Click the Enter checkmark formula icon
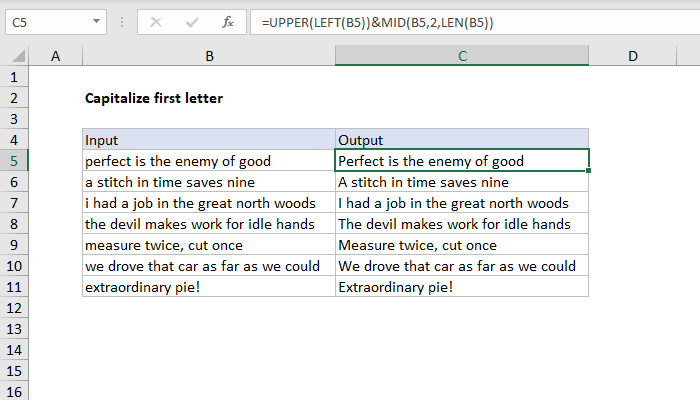Image resolution: width=700 pixels, height=400 pixels. point(191,19)
